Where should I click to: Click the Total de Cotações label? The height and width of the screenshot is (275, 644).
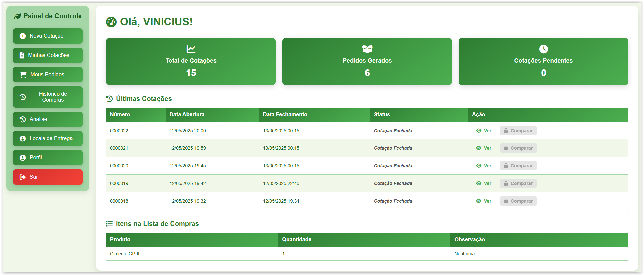[191, 61]
